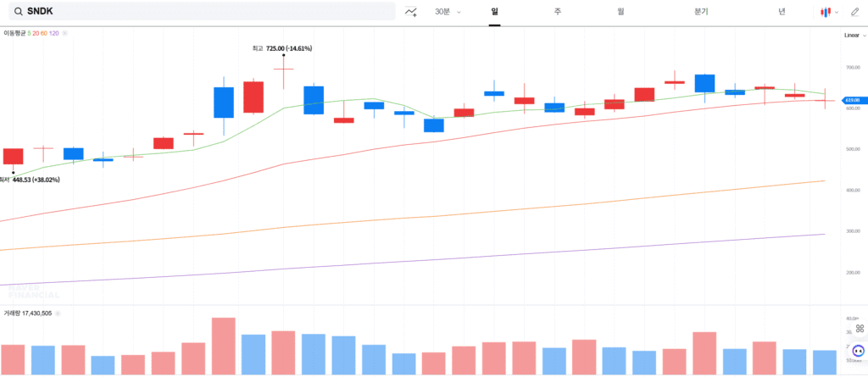
Task: Open the add indicator chart icon
Action: point(411,12)
